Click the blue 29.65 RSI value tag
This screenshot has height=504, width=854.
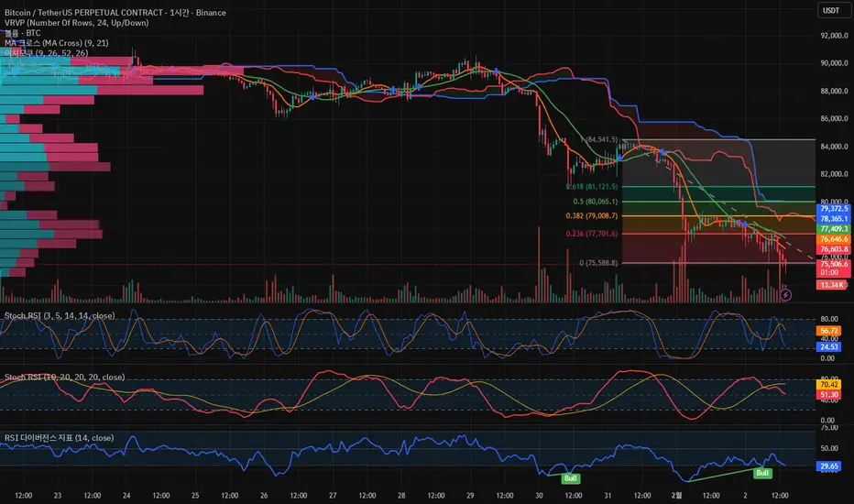[828, 466]
